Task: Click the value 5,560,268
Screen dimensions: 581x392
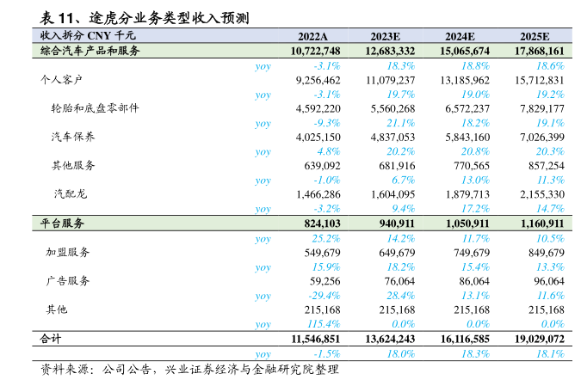Action: click(x=392, y=109)
